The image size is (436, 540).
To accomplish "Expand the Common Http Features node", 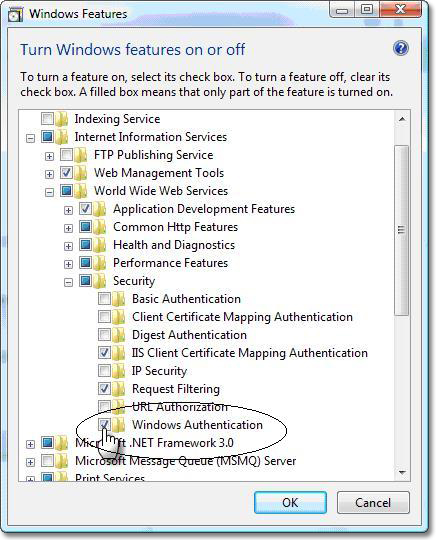I will coord(68,229).
